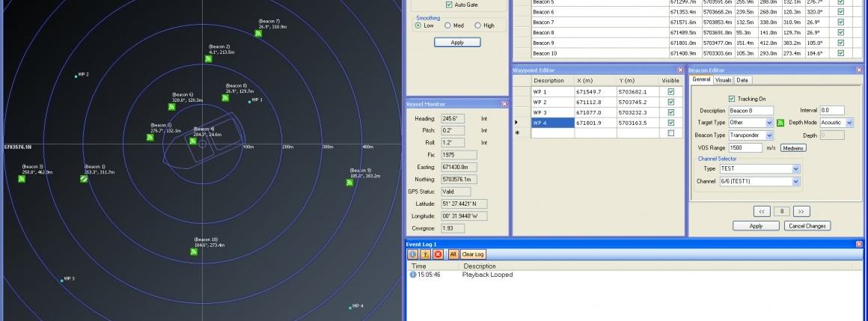This screenshot has width=868, height=321.
Task: Select the Beacon 9 row in the beacon table
Action: click(688, 43)
